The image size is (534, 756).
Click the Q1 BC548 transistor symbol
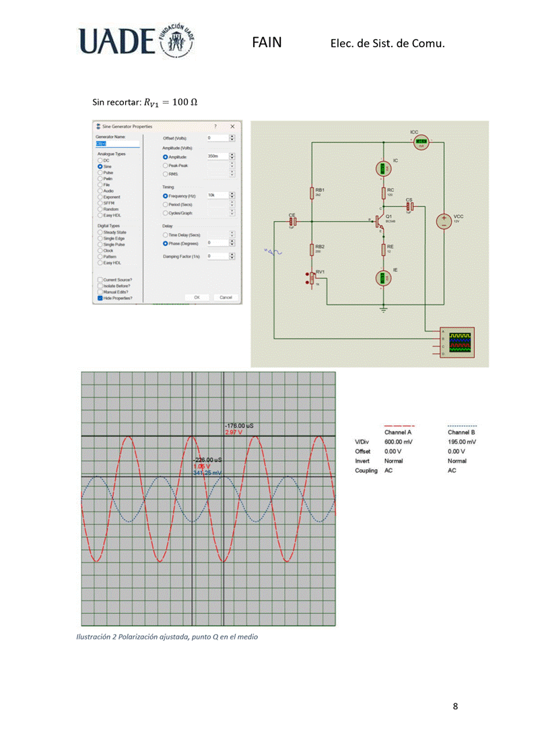pos(379,221)
